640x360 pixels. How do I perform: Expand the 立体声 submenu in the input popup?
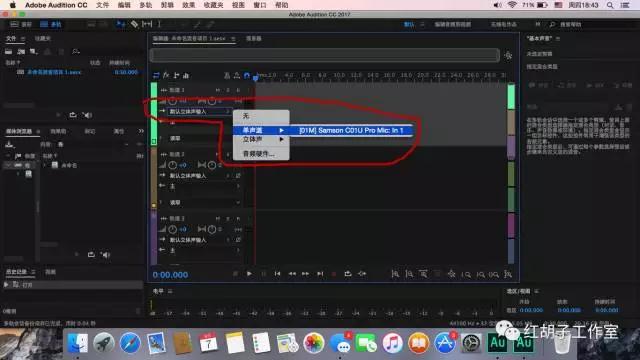click(x=261, y=140)
